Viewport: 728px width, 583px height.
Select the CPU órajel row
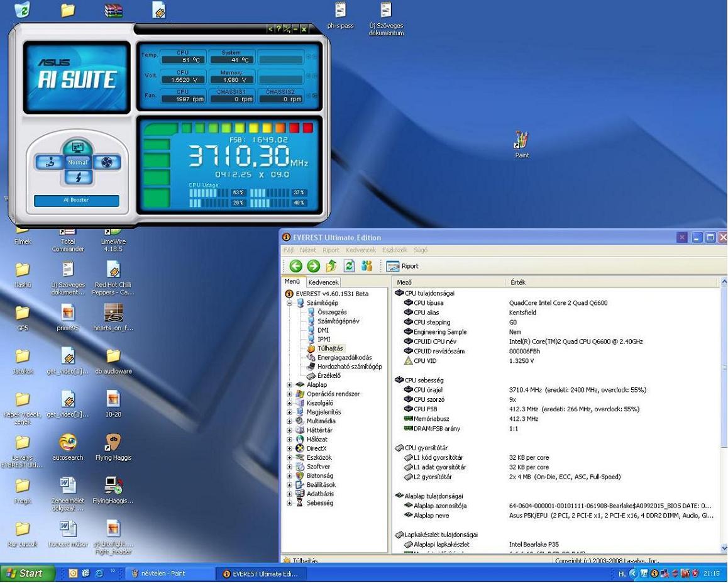coord(556,390)
